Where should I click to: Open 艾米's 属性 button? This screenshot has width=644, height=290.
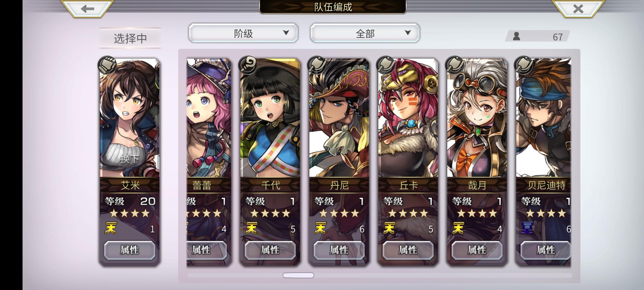click(x=130, y=250)
